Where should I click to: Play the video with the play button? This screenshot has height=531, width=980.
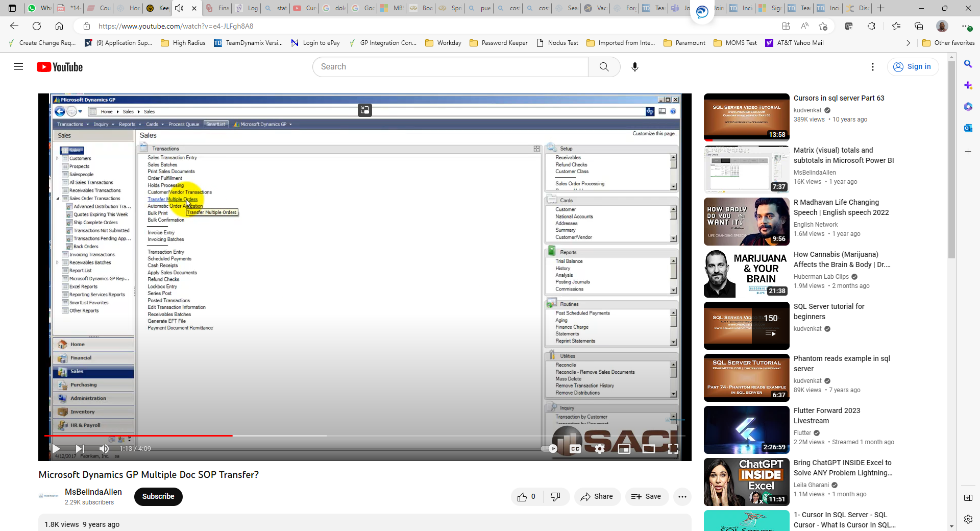click(56, 449)
